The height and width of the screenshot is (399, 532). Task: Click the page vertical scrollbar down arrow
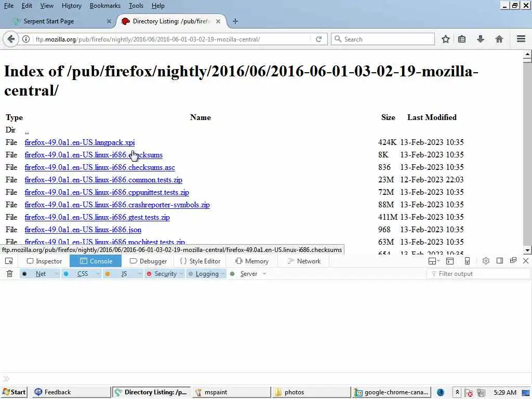point(527,250)
